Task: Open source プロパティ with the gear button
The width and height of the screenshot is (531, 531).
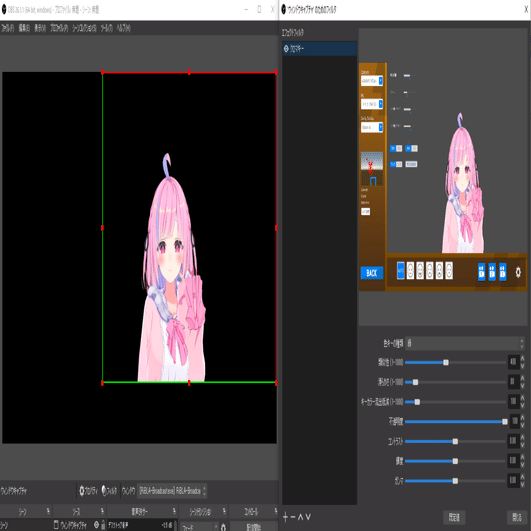Action: point(88,491)
